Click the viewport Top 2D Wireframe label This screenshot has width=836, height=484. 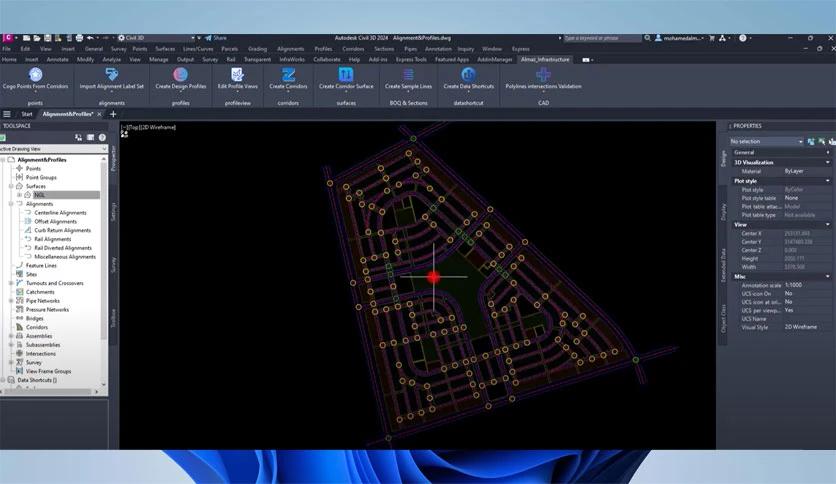click(149, 127)
